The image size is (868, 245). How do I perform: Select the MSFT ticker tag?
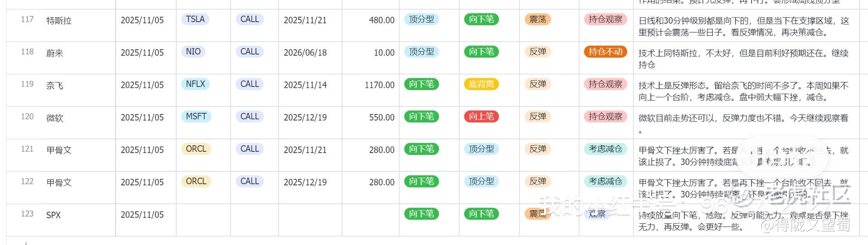pyautogui.click(x=196, y=116)
